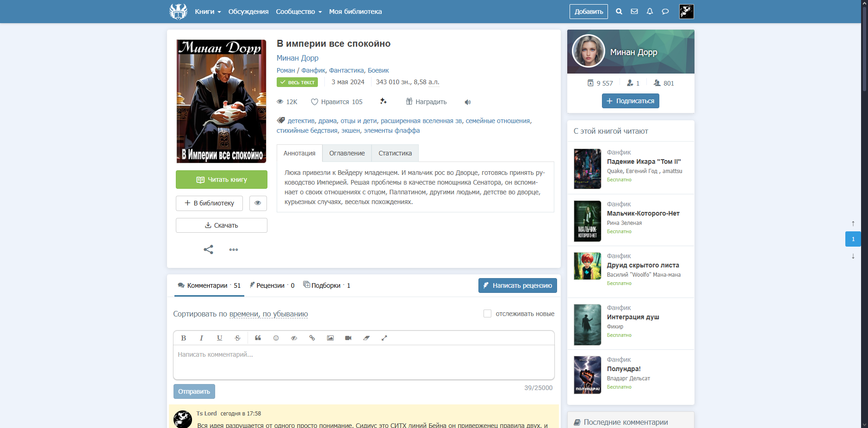Click the Добавить button
The width and height of the screenshot is (868, 428).
589,12
